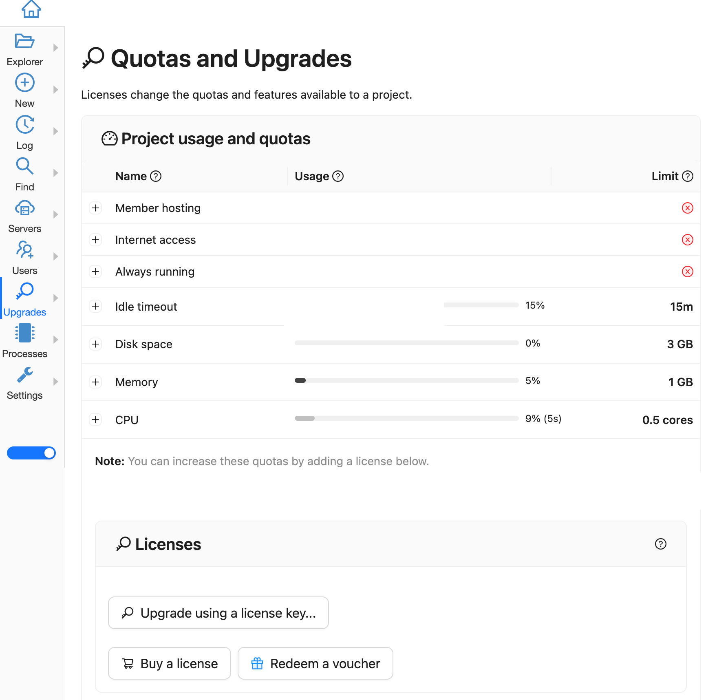Click Upgrade using a license key button
728x700 pixels.
pos(218,613)
